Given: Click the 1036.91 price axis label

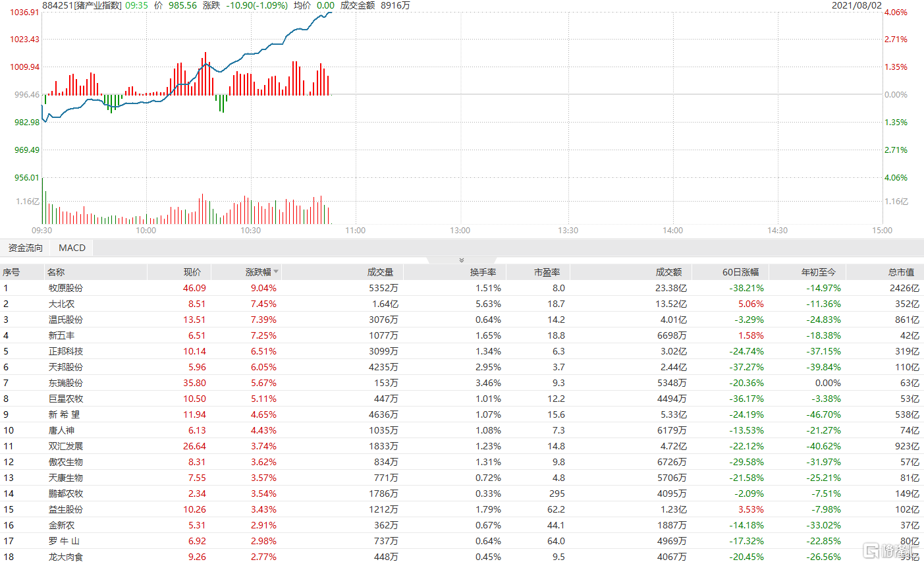Looking at the screenshot, I should click(24, 13).
